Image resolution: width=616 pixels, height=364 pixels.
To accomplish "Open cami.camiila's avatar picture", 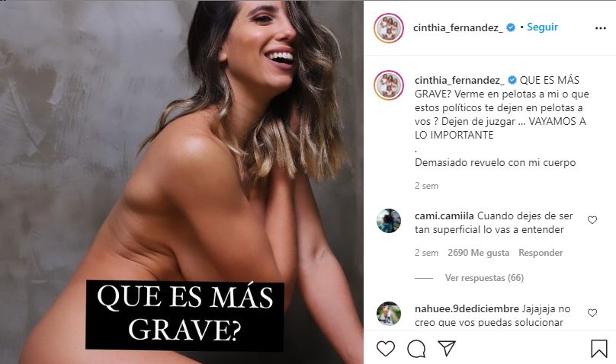I will [389, 220].
